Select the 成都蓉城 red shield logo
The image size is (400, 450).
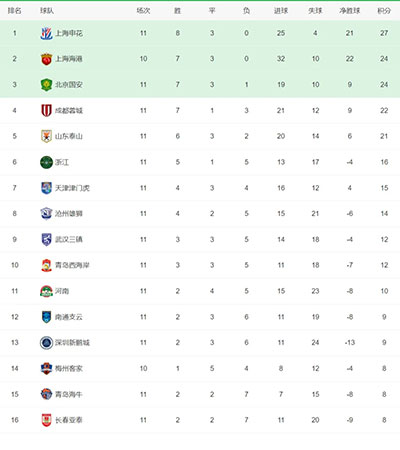click(x=46, y=110)
